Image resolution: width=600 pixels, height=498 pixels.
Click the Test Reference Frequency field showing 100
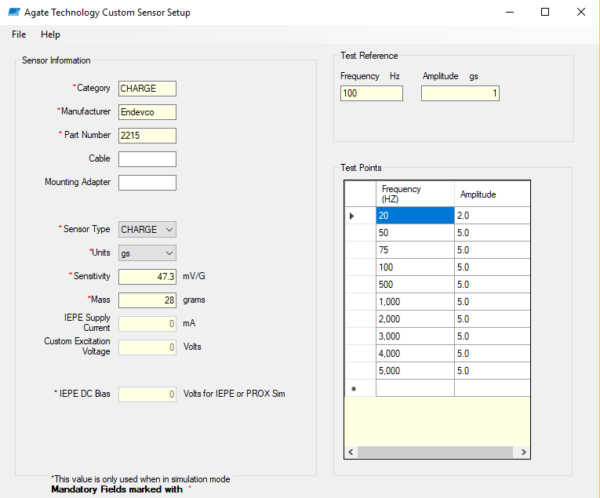tap(372, 93)
